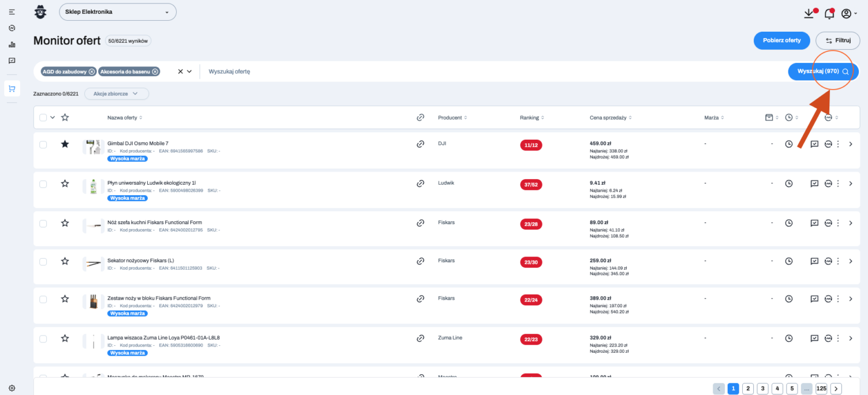The image size is (868, 395).
Task: Expand the Akcje zbiorcze dropdown
Action: [116, 94]
